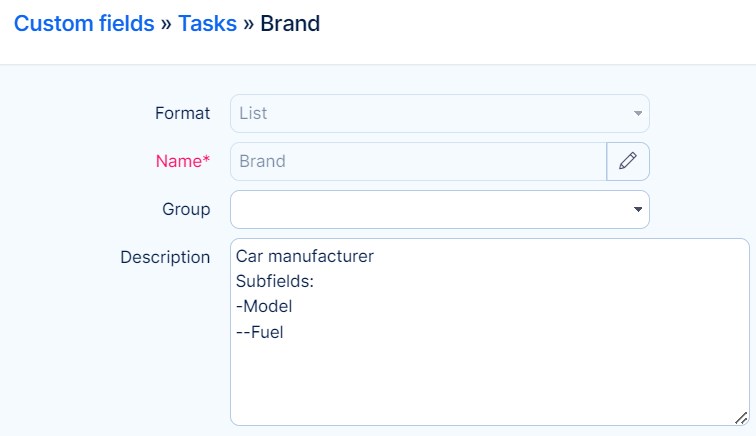Click the Description field label
This screenshot has height=436, width=756.
click(165, 257)
